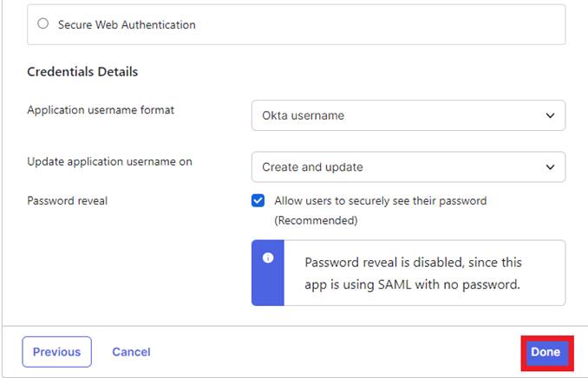This screenshot has height=378, width=588.
Task: Open the Application username format dropdown
Action: (408, 115)
